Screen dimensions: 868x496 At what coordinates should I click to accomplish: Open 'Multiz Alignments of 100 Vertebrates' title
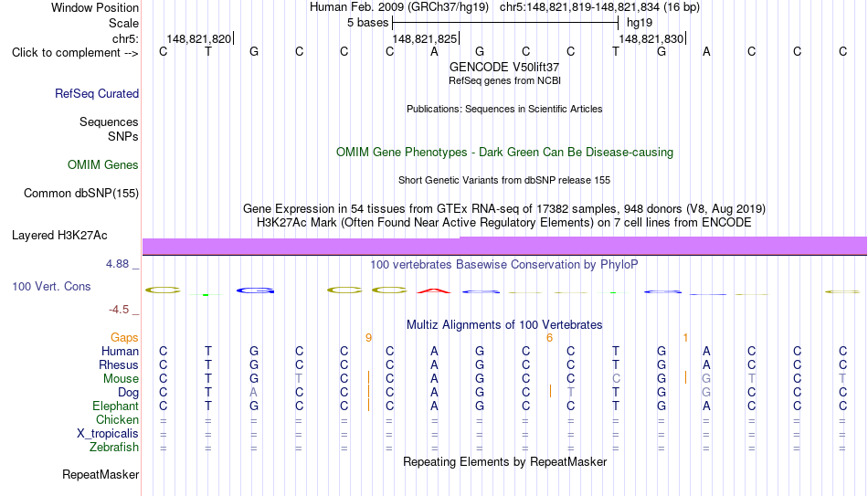504,325
